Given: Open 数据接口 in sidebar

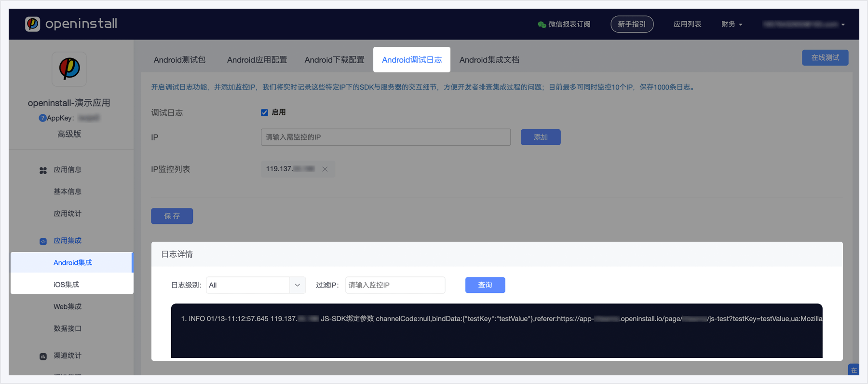Looking at the screenshot, I should [68, 329].
